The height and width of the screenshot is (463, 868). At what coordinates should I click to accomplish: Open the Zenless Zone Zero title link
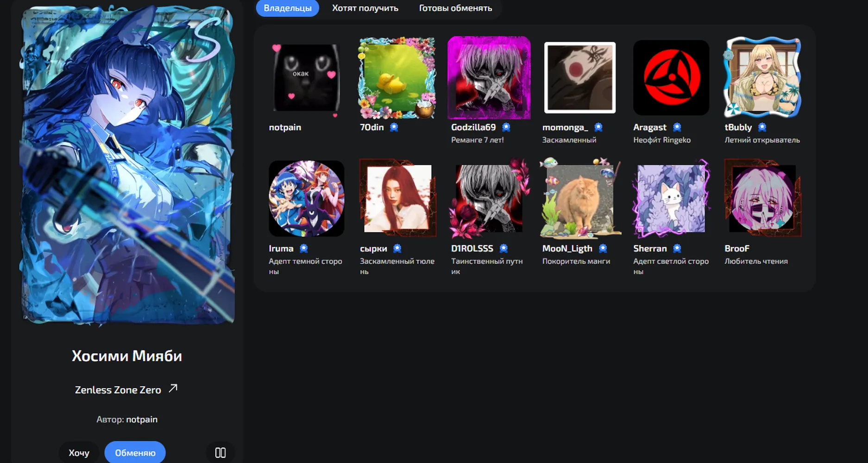(x=118, y=390)
